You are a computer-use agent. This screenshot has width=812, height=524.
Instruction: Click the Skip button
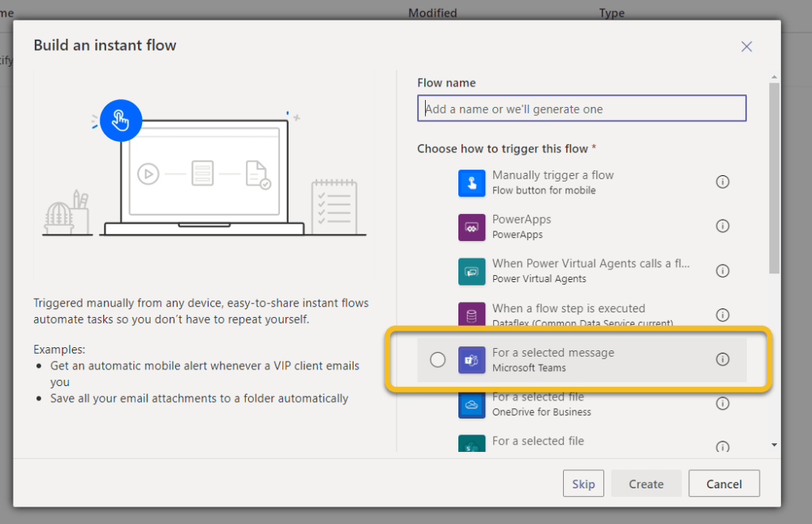583,484
